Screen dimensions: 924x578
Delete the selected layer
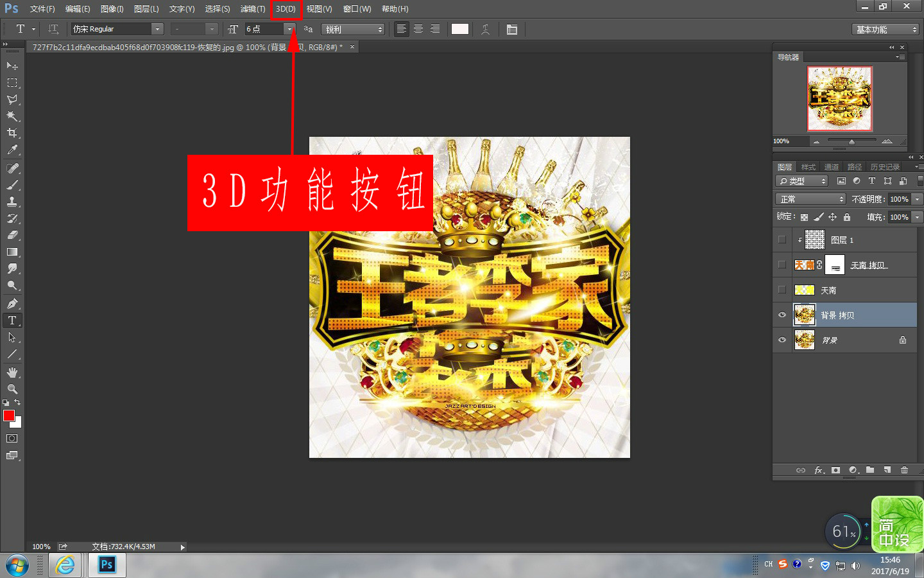(904, 470)
